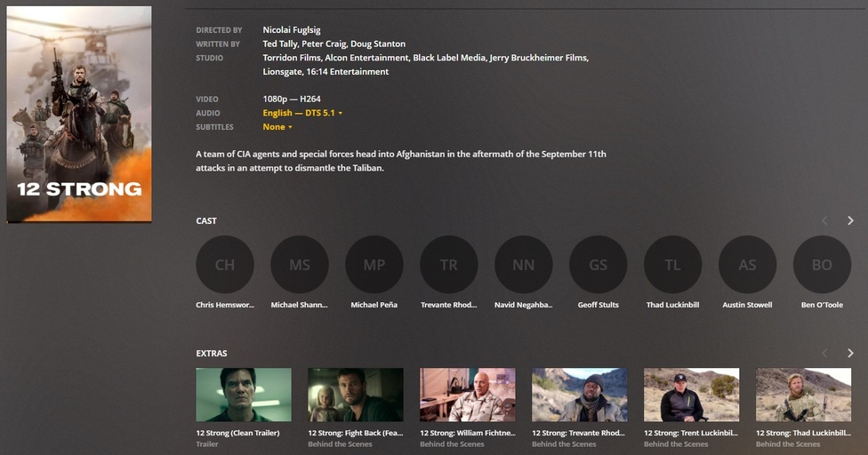Open writer Doug Stanton link
This screenshot has height=455, width=868.
click(378, 44)
